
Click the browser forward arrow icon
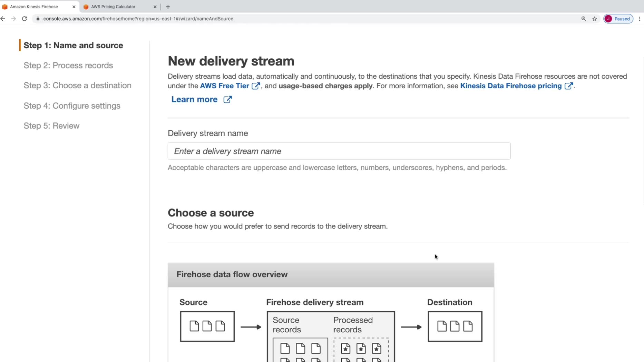click(13, 19)
